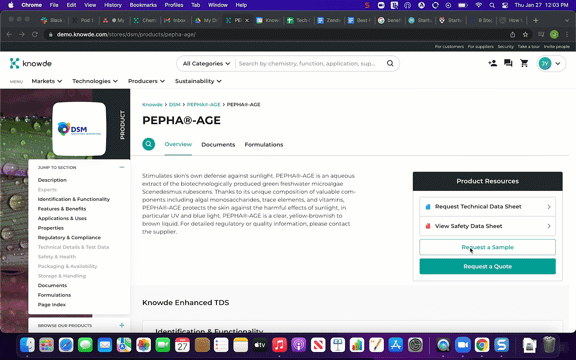
Task: Click the DSM producer logo card
Action: [x=79, y=129]
